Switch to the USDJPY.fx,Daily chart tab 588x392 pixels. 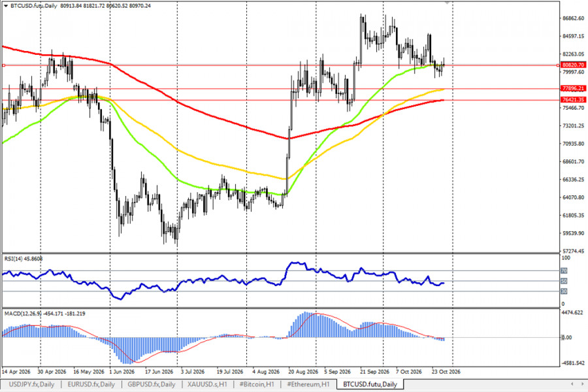[31, 384]
